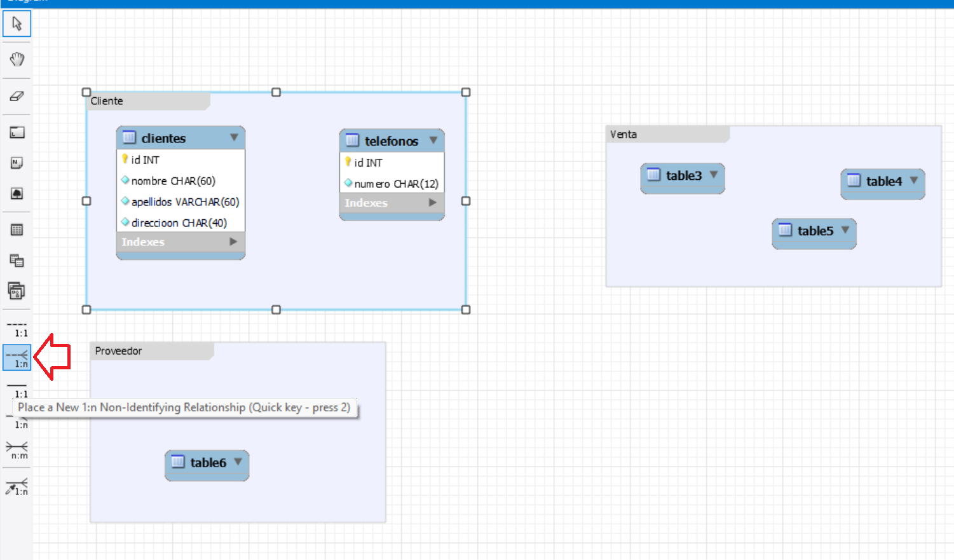
Task: Expand table4 with its arrow
Action: point(914,181)
